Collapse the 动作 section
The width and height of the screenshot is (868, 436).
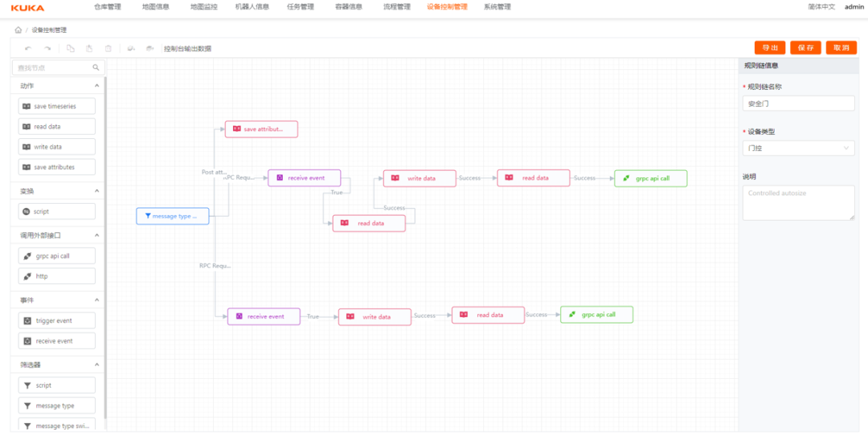(x=96, y=86)
